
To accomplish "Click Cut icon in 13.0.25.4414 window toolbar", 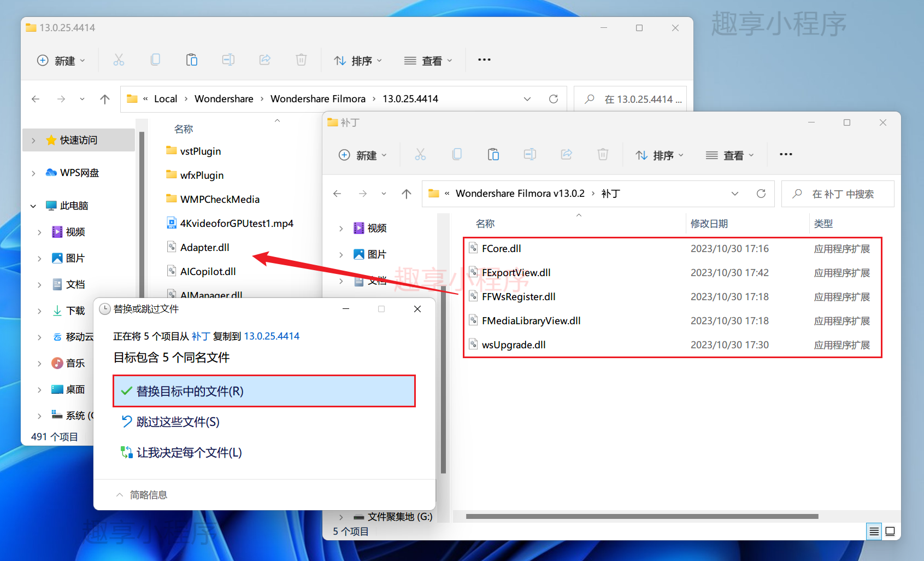I will (x=119, y=60).
